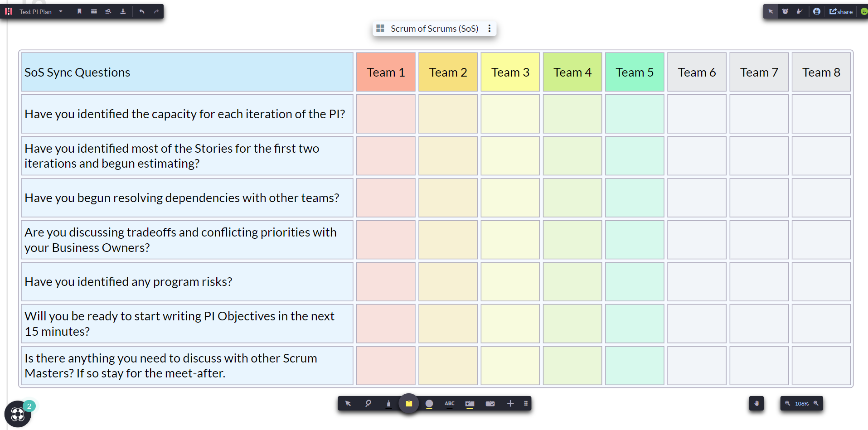Open the board grid overview
The image size is (868, 430).
(94, 11)
